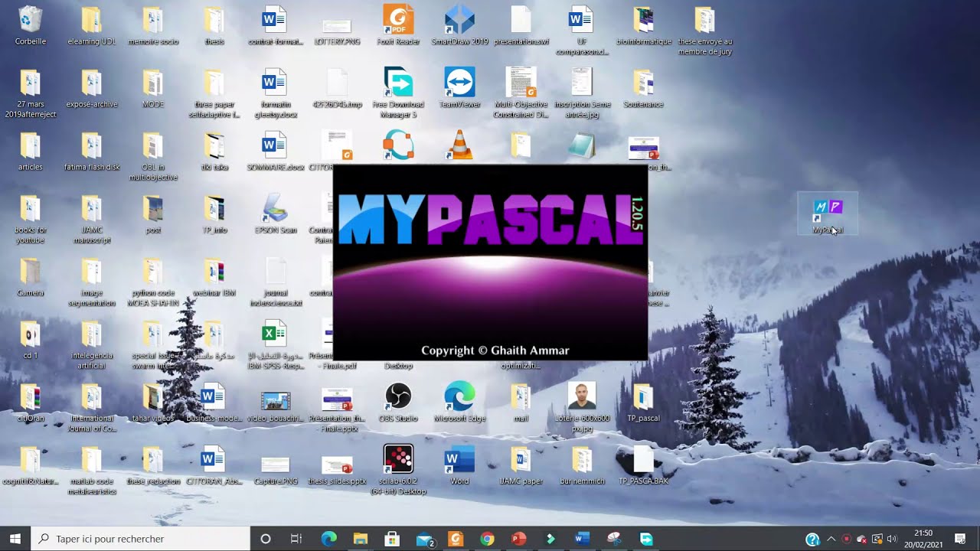Switch to PowerPoint on the taskbar
Image resolution: width=980 pixels, height=551 pixels.
pos(518,539)
